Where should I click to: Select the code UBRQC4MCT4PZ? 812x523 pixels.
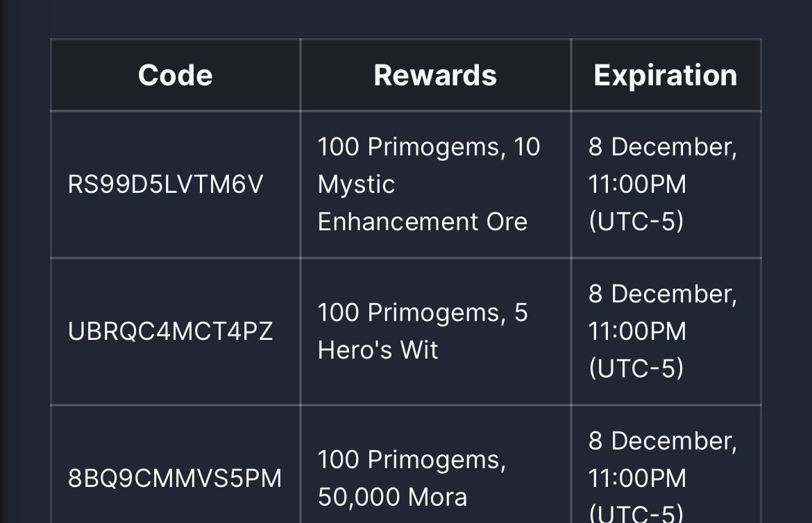(x=170, y=332)
